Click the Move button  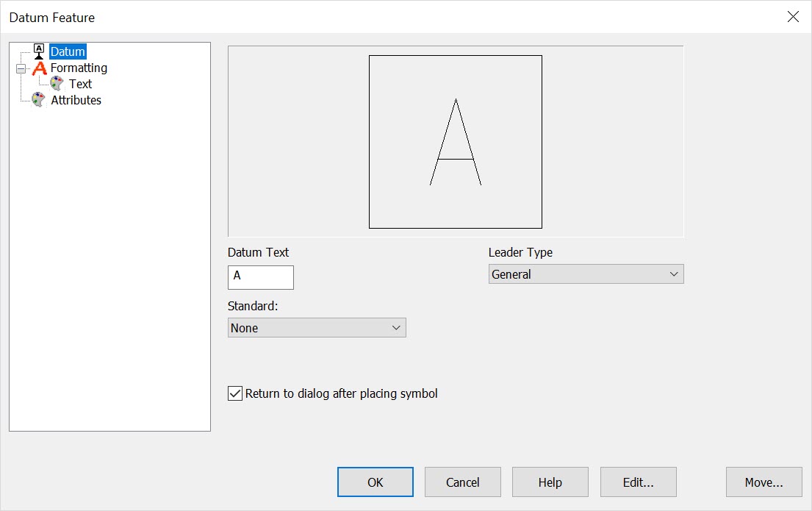[x=764, y=482]
